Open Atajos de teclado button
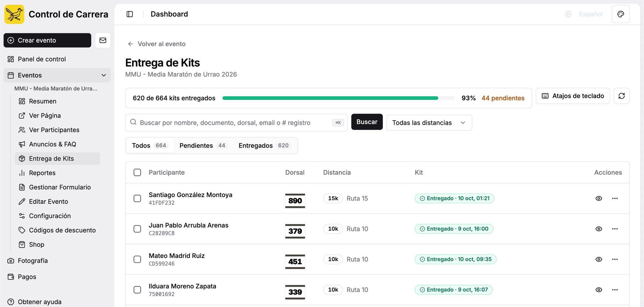644x307 pixels. click(573, 96)
